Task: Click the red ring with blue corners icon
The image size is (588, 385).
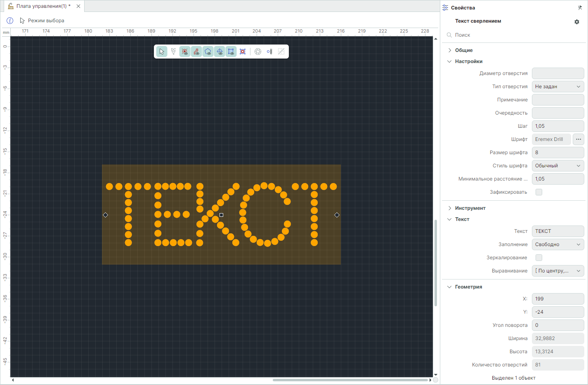Action: (x=243, y=52)
